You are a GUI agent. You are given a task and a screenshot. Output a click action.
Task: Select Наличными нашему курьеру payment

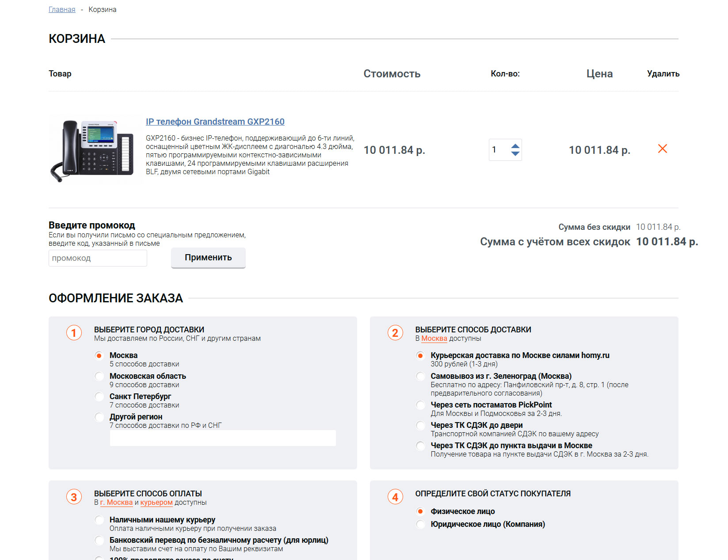[99, 520]
